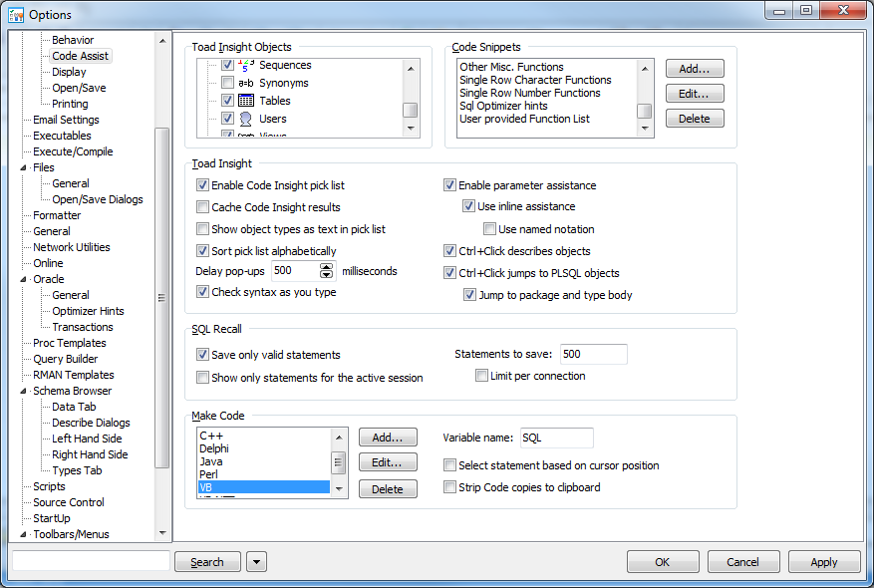The width and height of the screenshot is (874, 588).
Task: Select Single Row Number Functions snippet
Action: (530, 93)
